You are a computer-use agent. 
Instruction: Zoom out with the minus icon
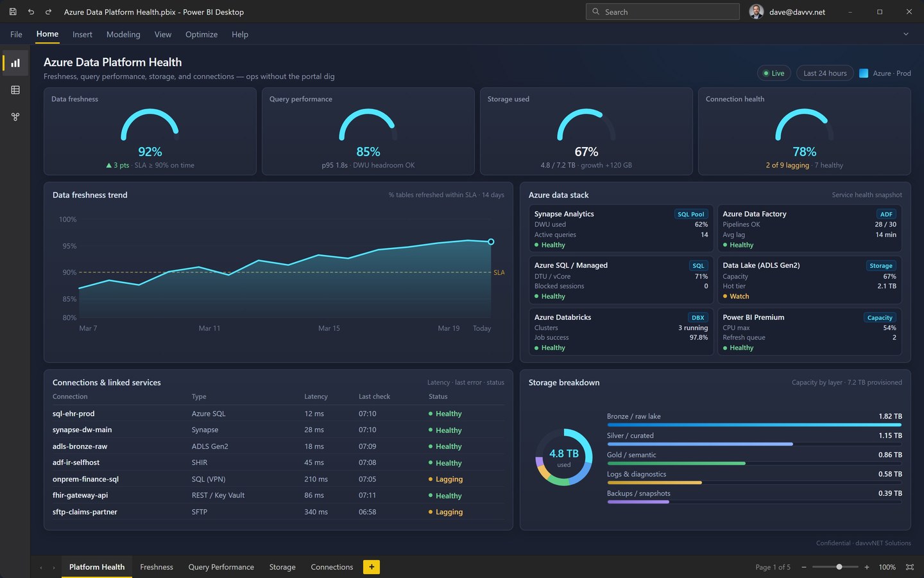804,567
